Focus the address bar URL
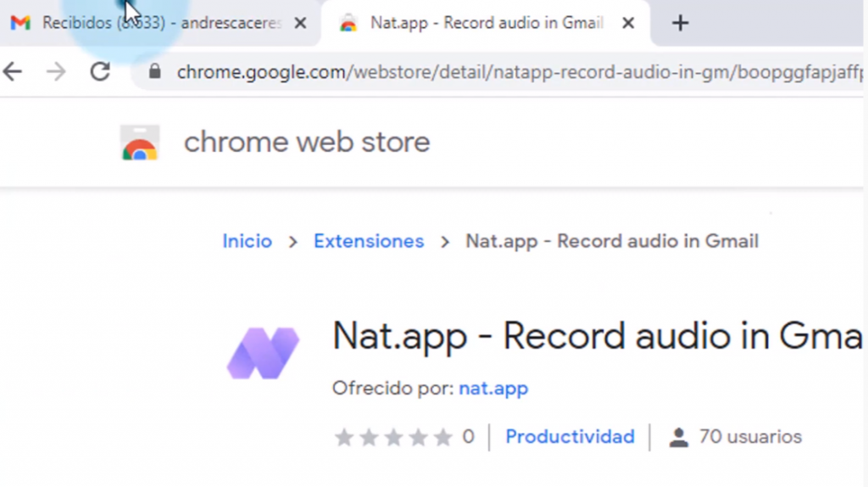Viewport: 868px width, 487px height. [x=520, y=72]
